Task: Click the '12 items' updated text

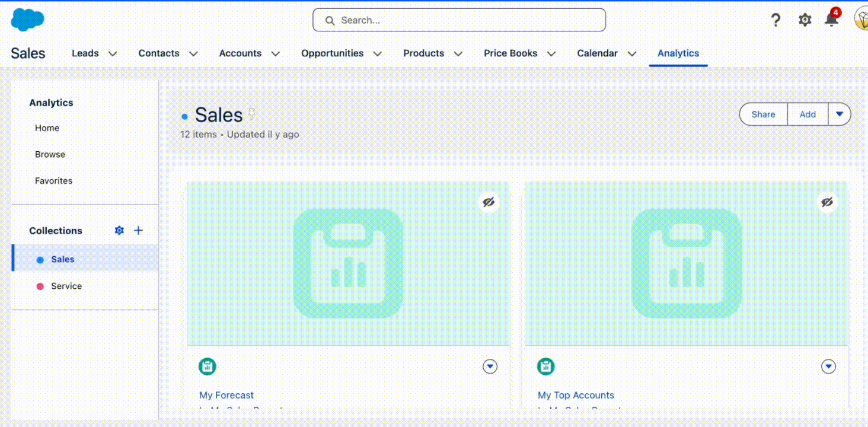Action: [x=240, y=135]
